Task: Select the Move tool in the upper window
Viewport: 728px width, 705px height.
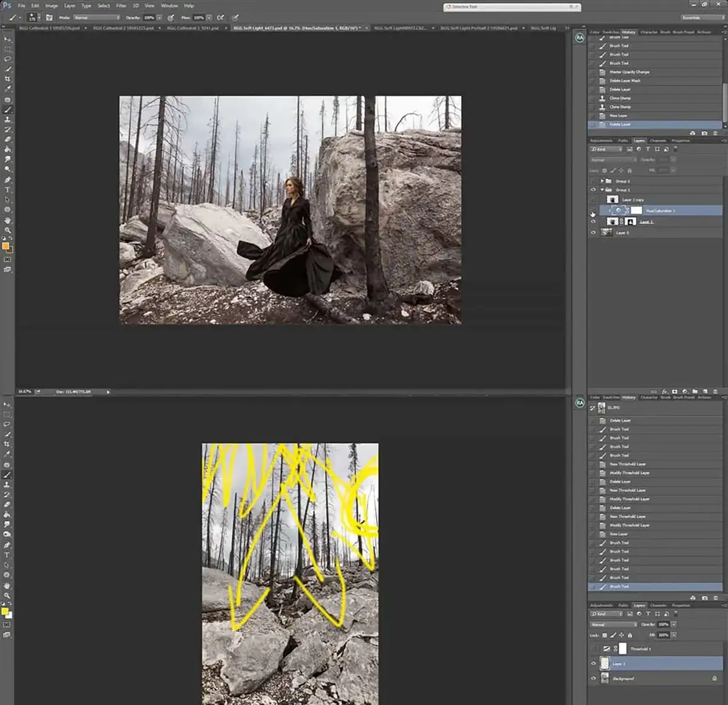Action: pyautogui.click(x=8, y=39)
